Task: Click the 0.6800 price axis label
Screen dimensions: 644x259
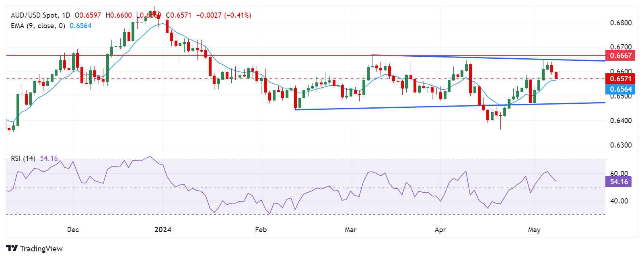Action: tap(621, 23)
